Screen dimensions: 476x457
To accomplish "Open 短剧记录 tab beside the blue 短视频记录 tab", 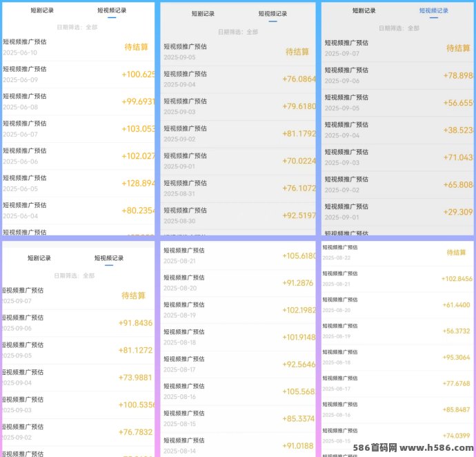I will click(x=364, y=10).
